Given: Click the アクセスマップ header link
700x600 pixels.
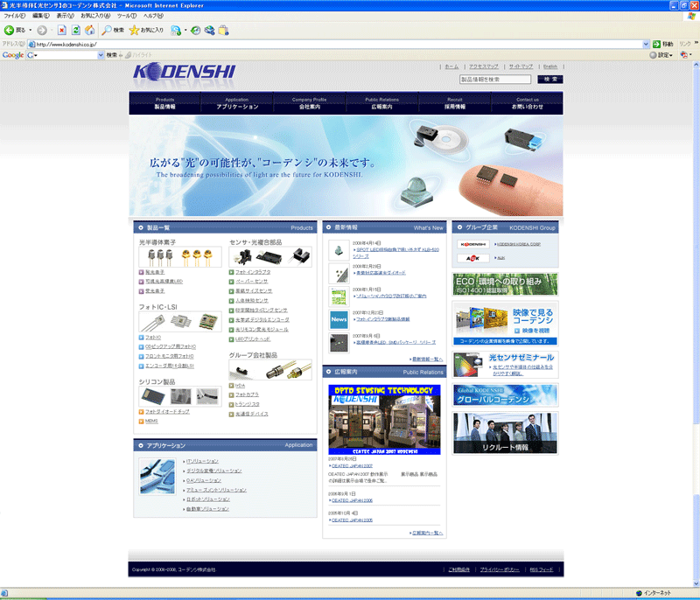Looking at the screenshot, I should tap(484, 66).
